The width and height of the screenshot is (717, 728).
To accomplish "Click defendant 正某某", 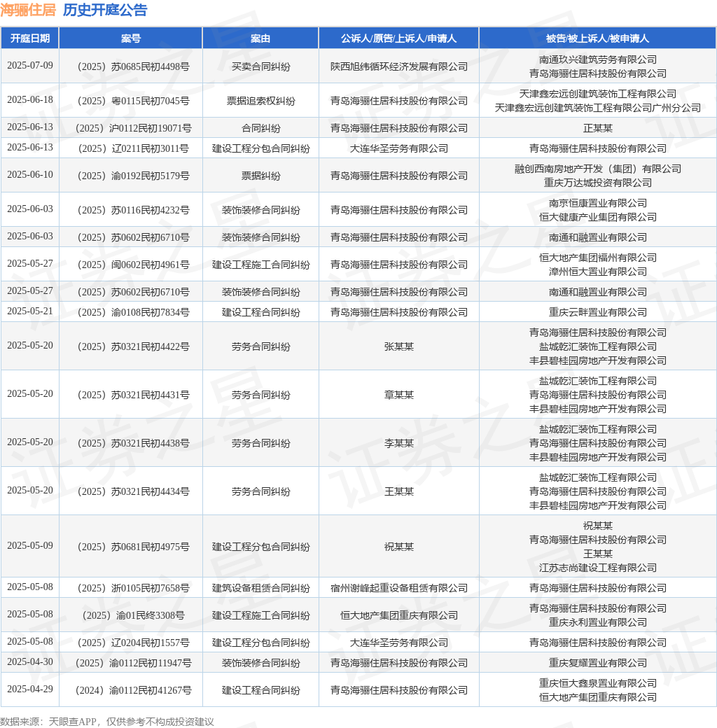I will 598,128.
